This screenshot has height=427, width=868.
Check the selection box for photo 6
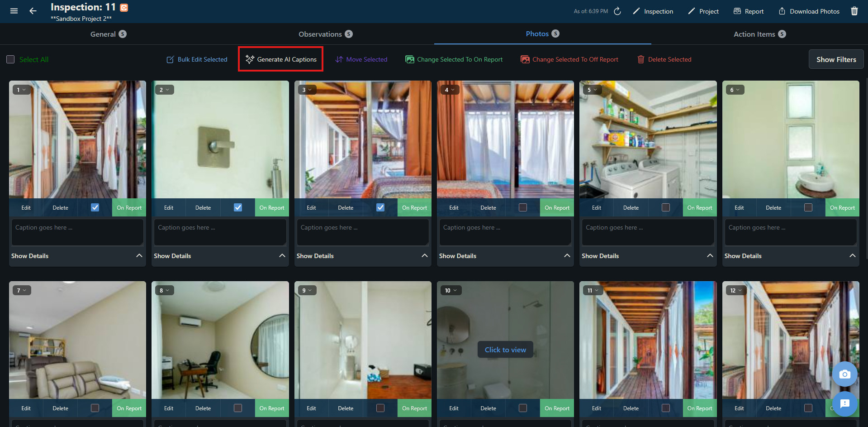[x=808, y=207]
